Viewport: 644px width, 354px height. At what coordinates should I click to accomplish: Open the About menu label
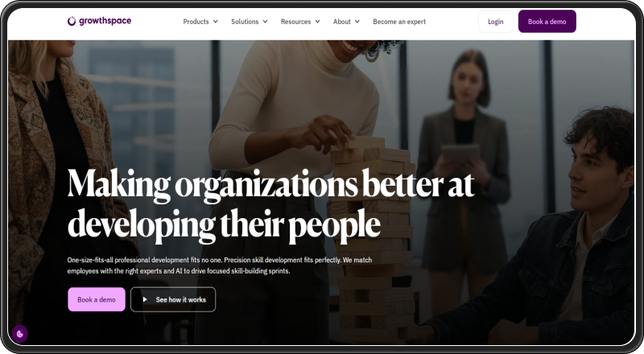click(341, 22)
